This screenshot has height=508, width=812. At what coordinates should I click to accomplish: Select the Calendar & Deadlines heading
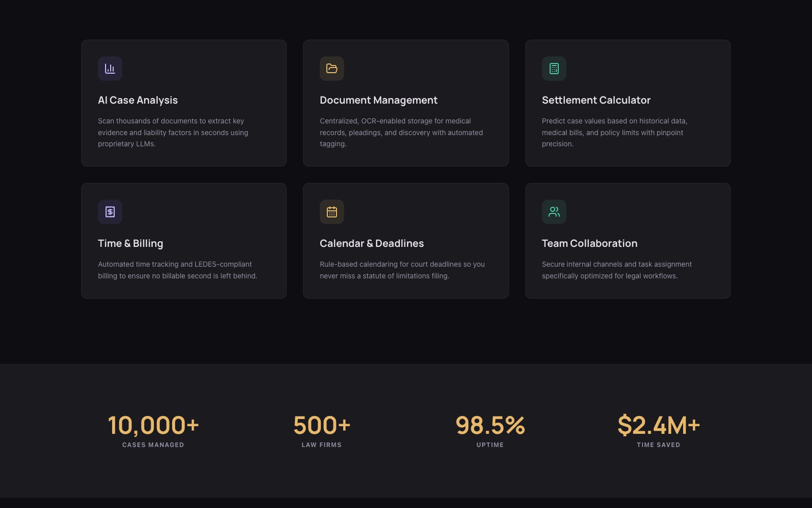pyautogui.click(x=372, y=243)
